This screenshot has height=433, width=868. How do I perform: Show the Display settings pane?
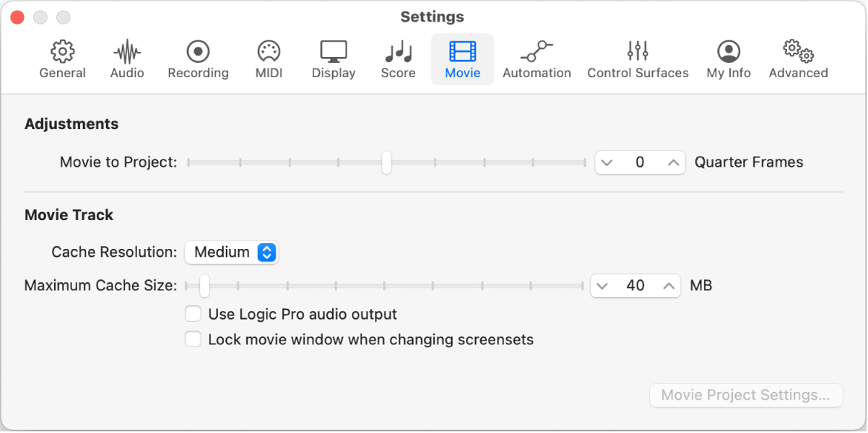pos(334,59)
